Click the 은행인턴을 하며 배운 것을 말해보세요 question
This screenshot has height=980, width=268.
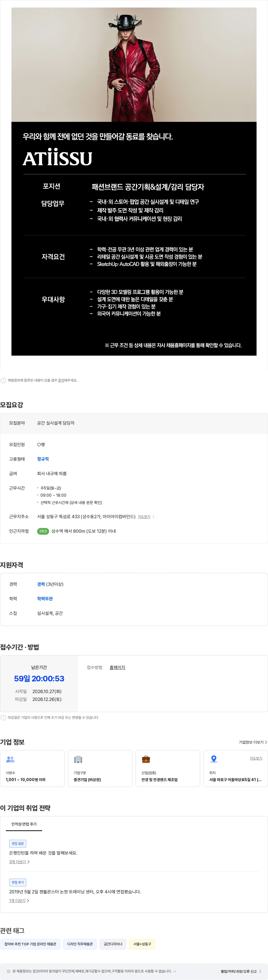click(x=43, y=853)
